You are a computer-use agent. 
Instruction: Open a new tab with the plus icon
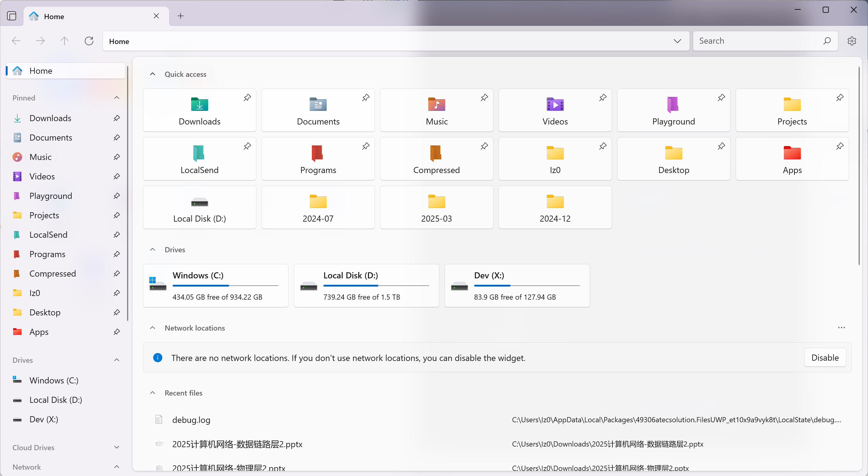[181, 16]
